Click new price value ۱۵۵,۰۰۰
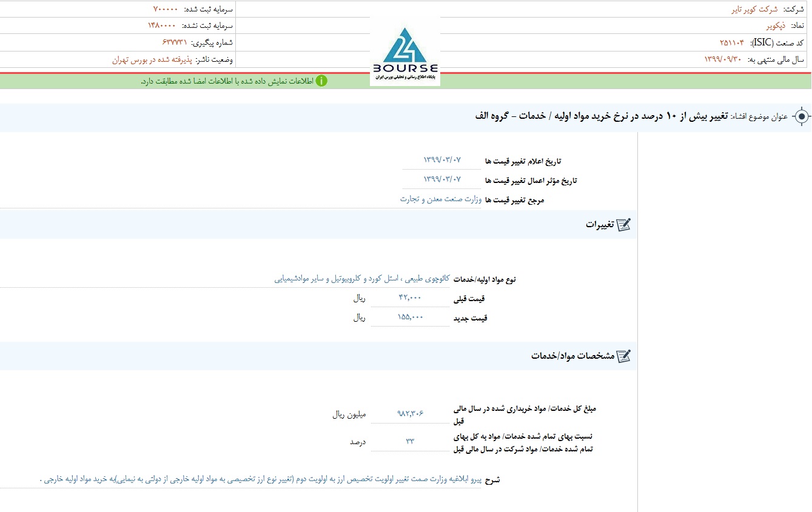 410,318
